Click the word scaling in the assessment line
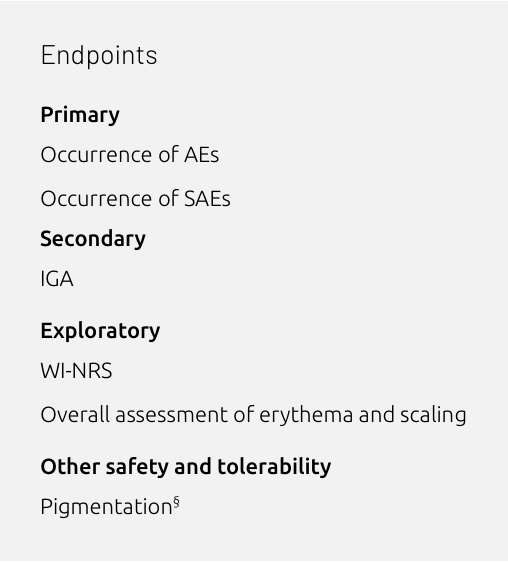 point(433,416)
